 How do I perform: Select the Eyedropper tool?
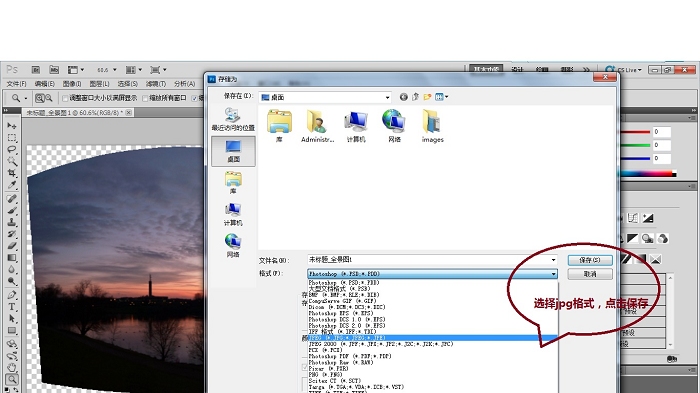click(12, 184)
